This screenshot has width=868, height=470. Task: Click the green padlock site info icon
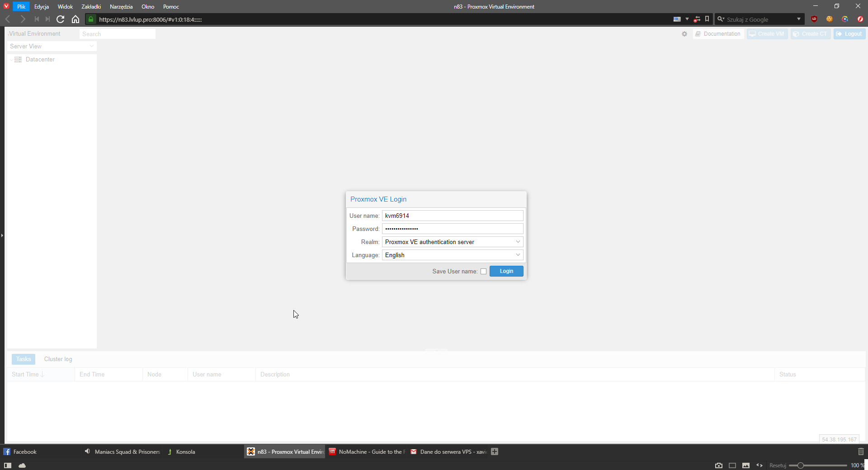click(91, 19)
